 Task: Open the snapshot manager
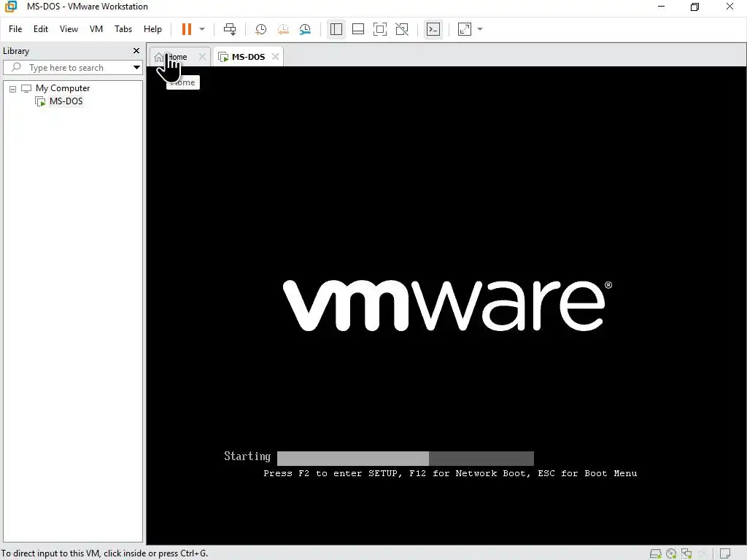pyautogui.click(x=305, y=29)
